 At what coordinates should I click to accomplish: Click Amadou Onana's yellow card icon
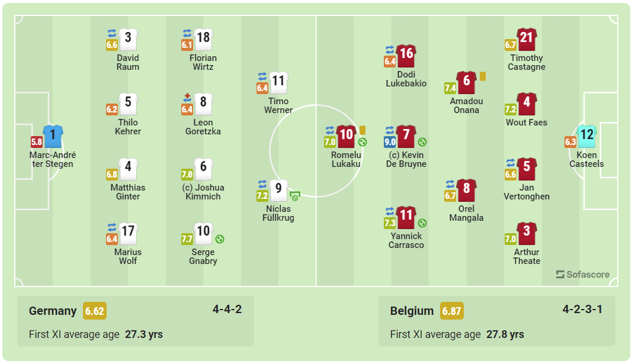pos(482,76)
